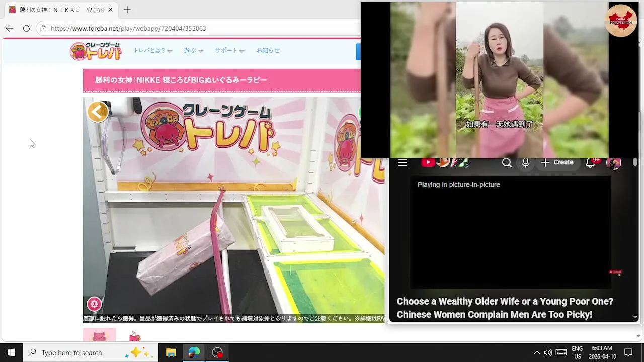Click the picture-in-picture video window
Screen dimensions: 644x362
[500, 80]
